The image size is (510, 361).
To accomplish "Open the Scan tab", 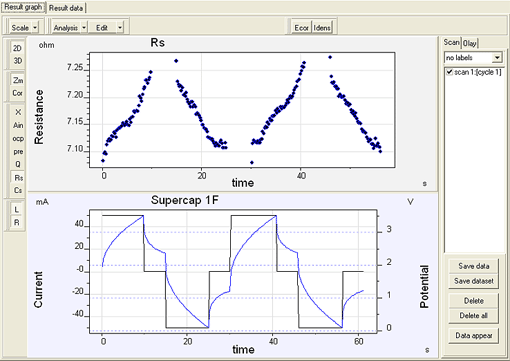I will click(451, 42).
